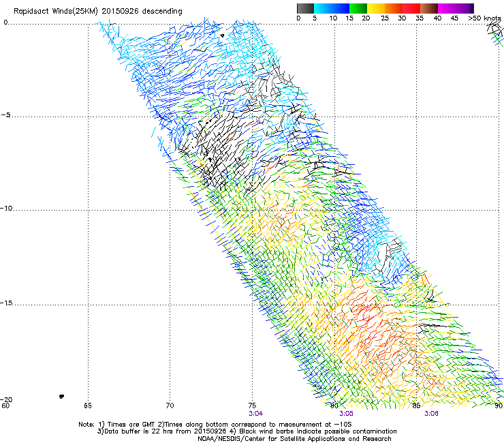Click the 'Times are GMT' note line
504x443 pixels.
[215, 425]
